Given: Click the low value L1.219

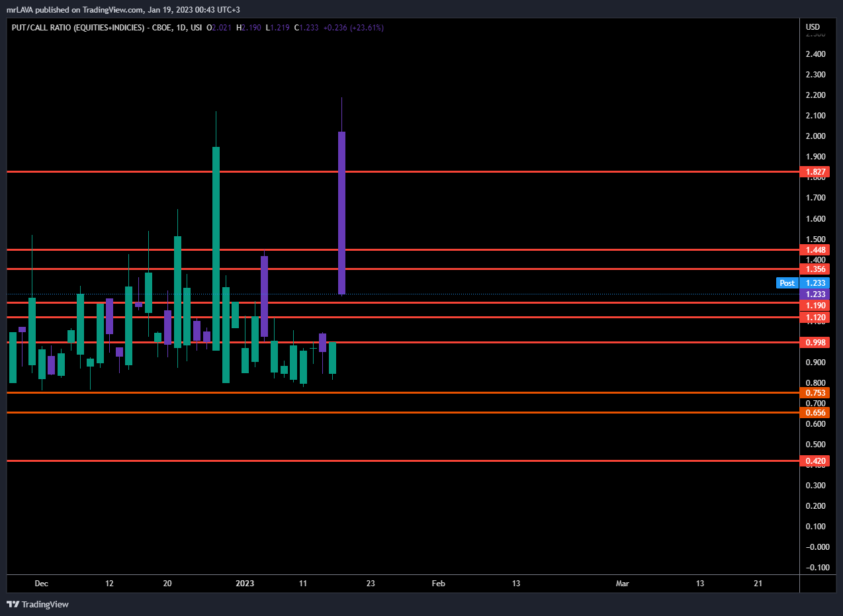Looking at the screenshot, I should point(278,28).
